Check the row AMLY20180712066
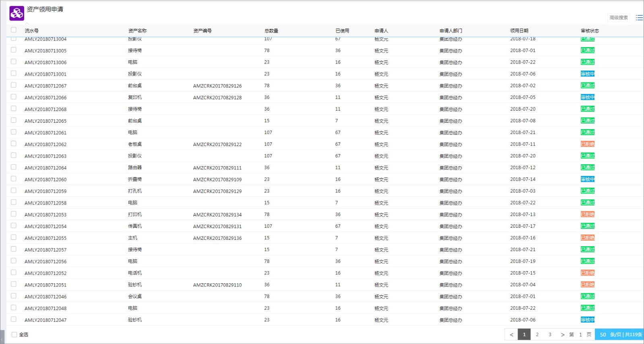The width and height of the screenshot is (644, 344). (x=14, y=97)
